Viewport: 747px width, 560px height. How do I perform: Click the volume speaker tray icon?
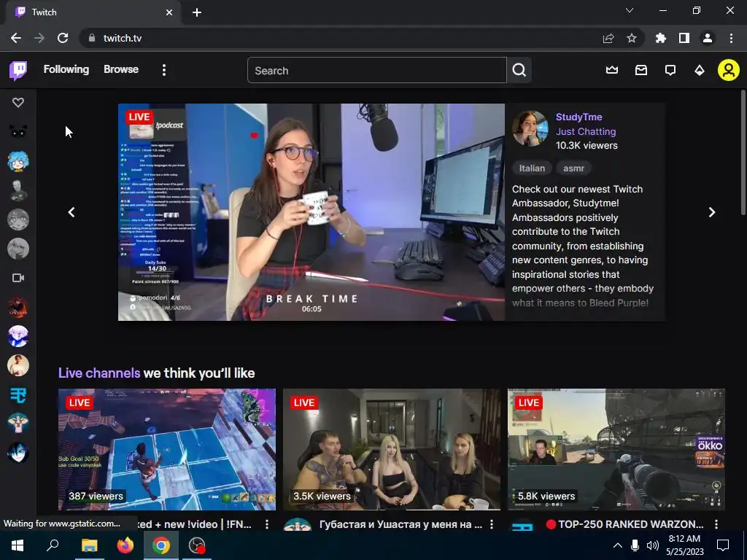pos(653,545)
